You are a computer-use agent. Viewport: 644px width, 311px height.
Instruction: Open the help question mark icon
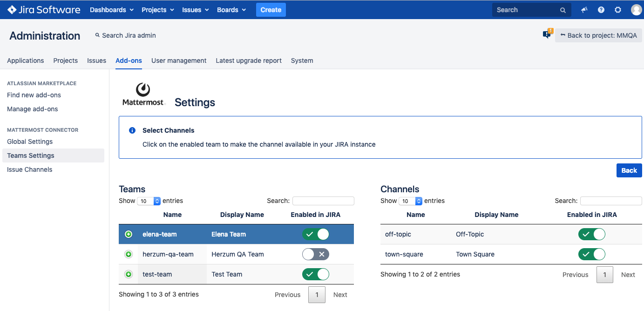tap(601, 10)
